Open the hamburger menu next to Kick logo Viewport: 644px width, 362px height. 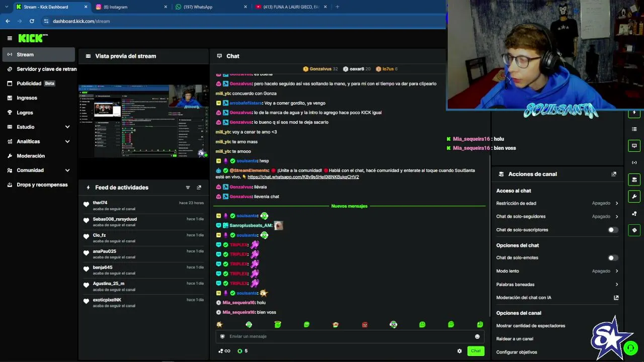pyautogui.click(x=10, y=38)
